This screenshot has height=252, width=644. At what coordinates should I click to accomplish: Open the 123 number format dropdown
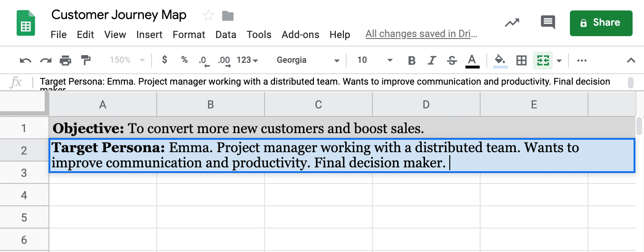pyautogui.click(x=247, y=60)
